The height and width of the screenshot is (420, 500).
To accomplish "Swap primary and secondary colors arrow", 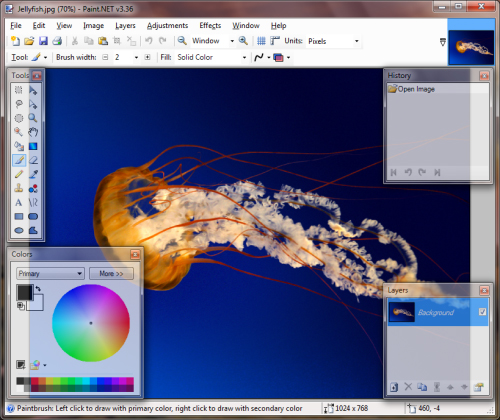I will (38, 289).
